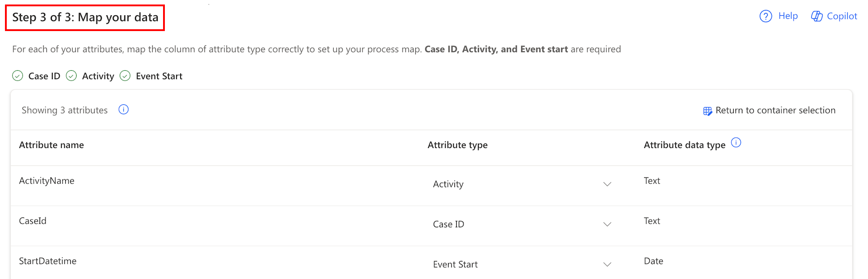The height and width of the screenshot is (279, 868).
Task: Select the StartDatetime attribute row
Action: pyautogui.click(x=432, y=262)
